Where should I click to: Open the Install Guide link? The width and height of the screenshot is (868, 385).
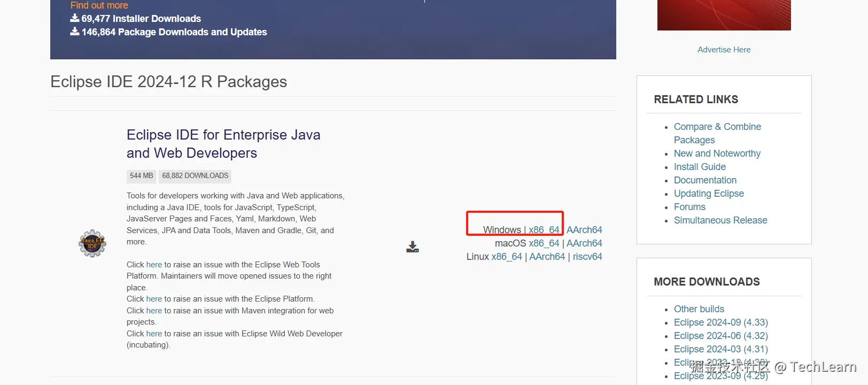click(x=700, y=167)
